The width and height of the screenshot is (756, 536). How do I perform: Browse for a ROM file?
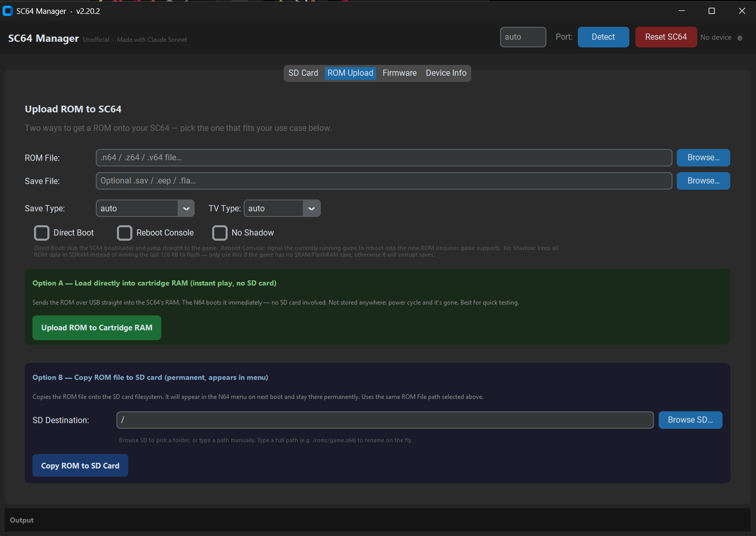(703, 158)
